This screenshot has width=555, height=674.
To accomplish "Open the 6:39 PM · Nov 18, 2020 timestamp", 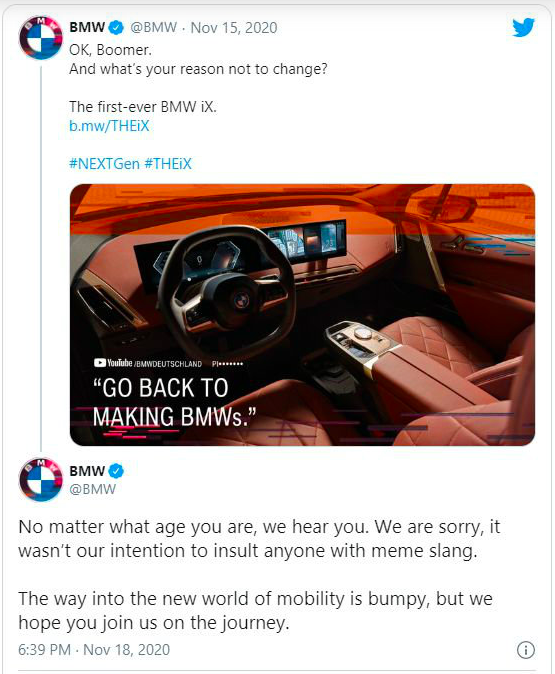I will tap(94, 649).
